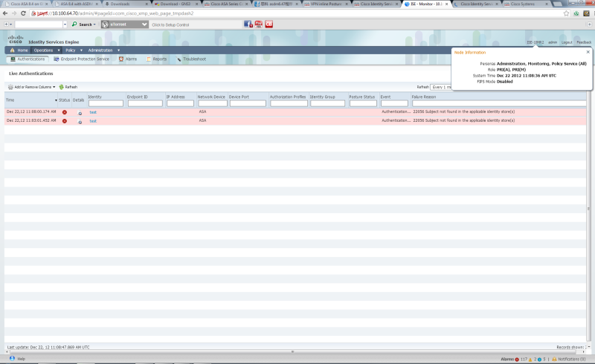This screenshot has height=364, width=595.
Task: Open Endpoint Protection Service tab
Action: tap(81, 59)
